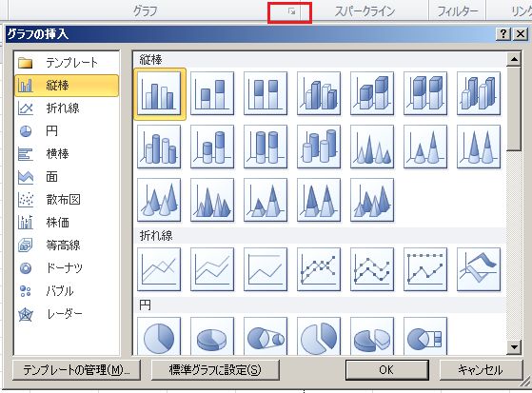Pick the exploded pie chart thumbnail
532x393 pixels.
[x=319, y=336]
